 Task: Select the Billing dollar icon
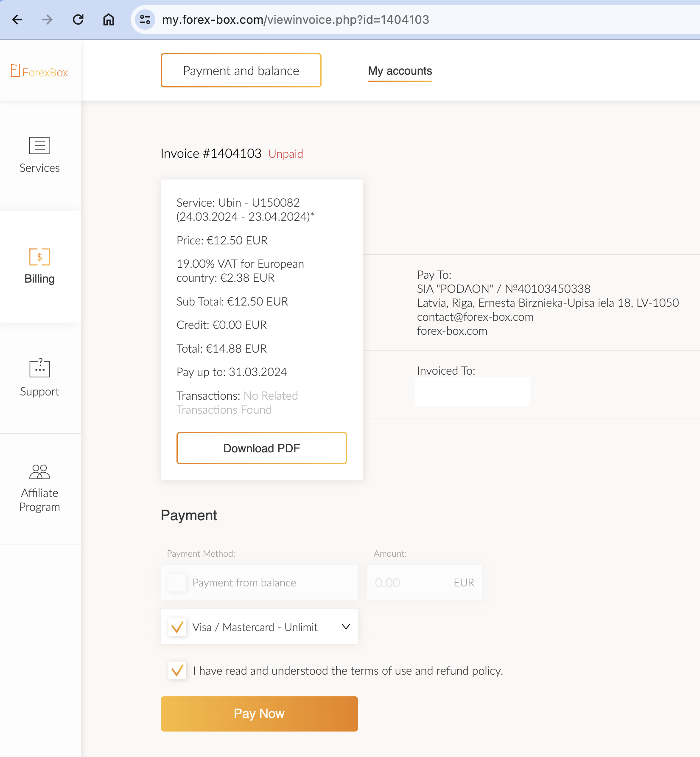[39, 257]
